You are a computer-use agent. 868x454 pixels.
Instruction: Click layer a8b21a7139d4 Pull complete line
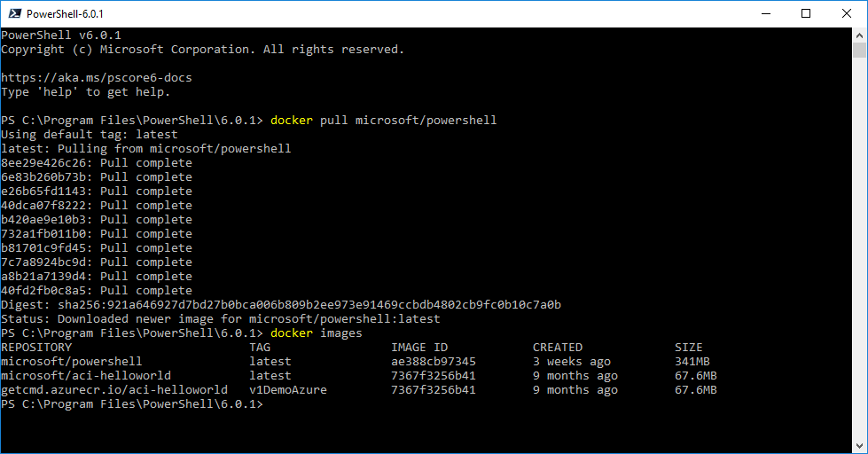[x=97, y=277]
